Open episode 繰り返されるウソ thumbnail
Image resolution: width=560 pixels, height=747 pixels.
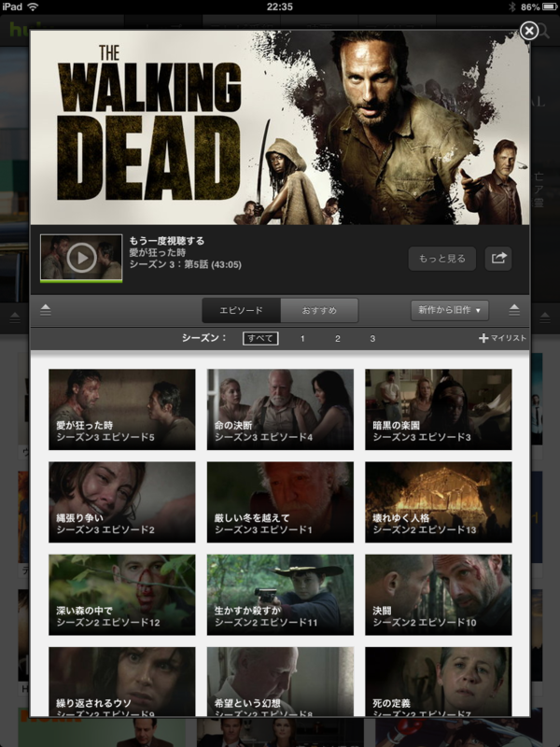pos(122,682)
